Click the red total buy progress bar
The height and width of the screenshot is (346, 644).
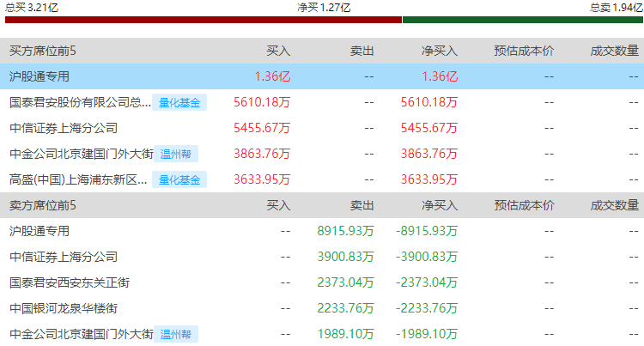[204, 20]
